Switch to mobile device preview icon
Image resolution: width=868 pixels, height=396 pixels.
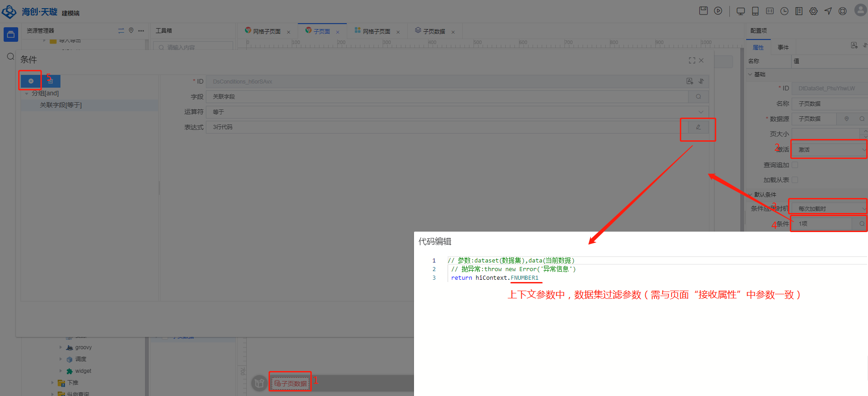tap(755, 11)
